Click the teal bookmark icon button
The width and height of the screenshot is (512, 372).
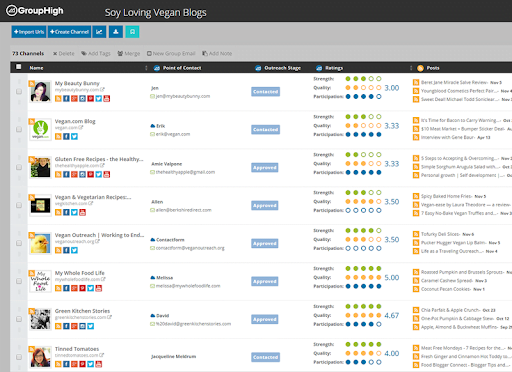(132, 32)
